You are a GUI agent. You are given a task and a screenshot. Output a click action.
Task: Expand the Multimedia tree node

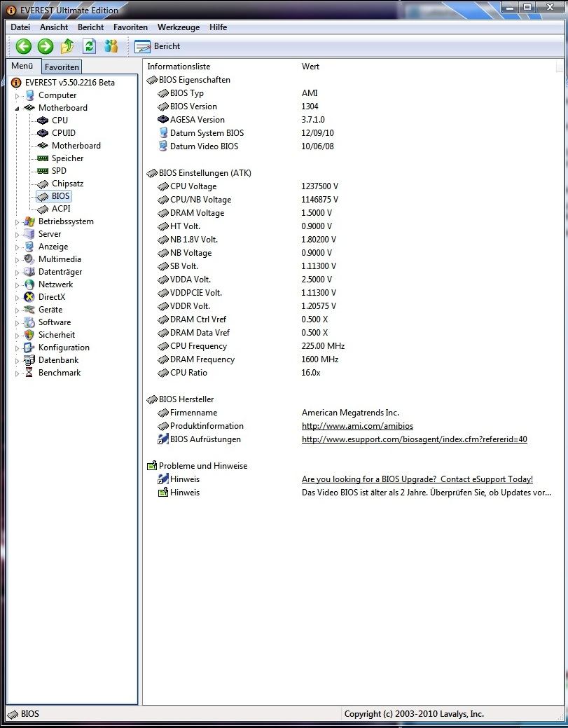tap(18, 260)
